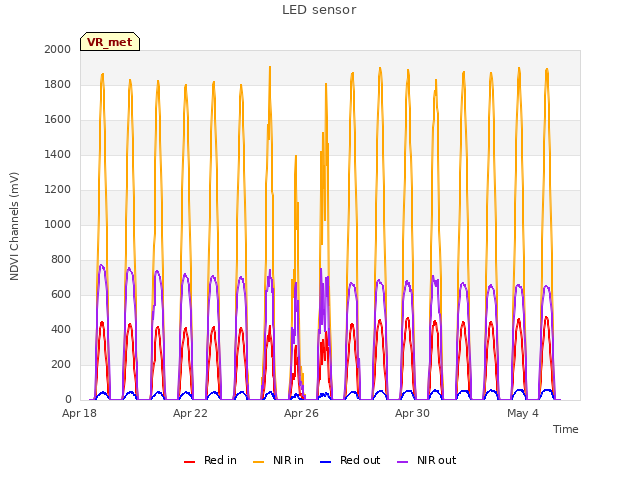Click the 2000 y-axis tick label
This screenshot has width=640, height=480.
click(x=58, y=49)
